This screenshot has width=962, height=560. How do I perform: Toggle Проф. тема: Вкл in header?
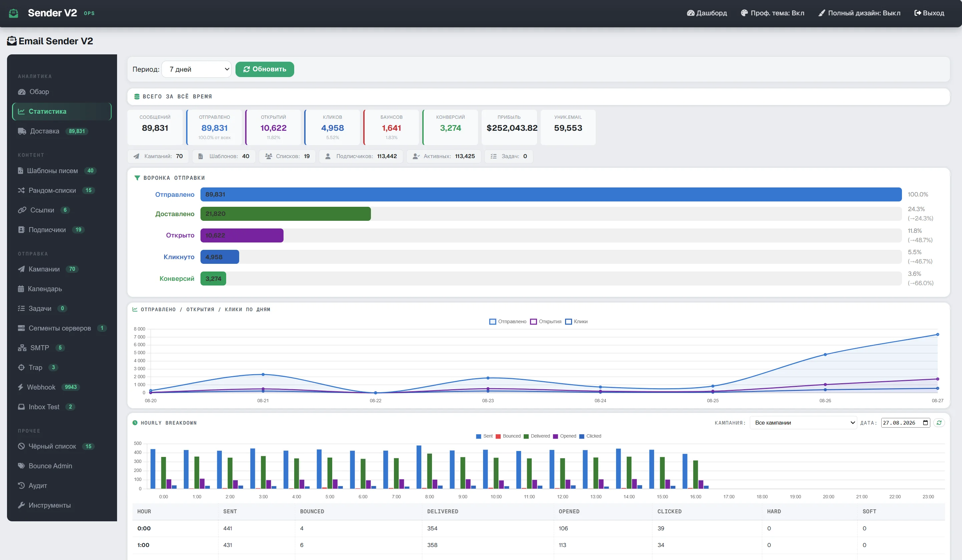coord(773,13)
